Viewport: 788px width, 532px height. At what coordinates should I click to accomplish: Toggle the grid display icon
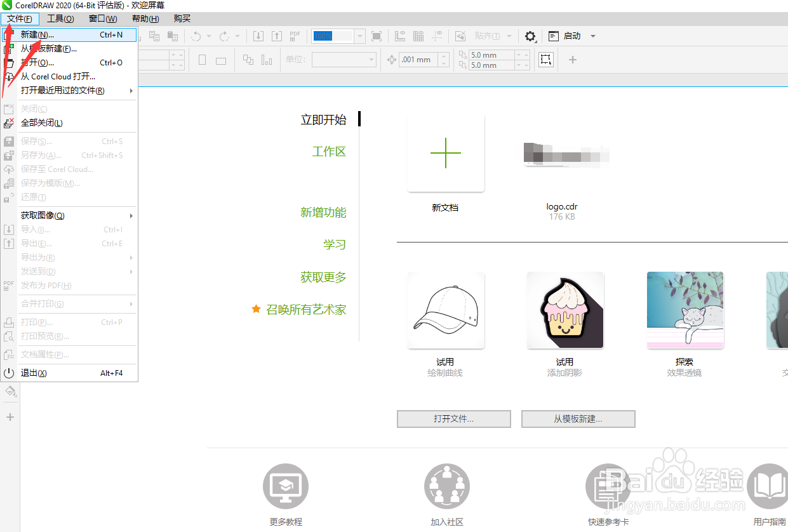tap(418, 36)
